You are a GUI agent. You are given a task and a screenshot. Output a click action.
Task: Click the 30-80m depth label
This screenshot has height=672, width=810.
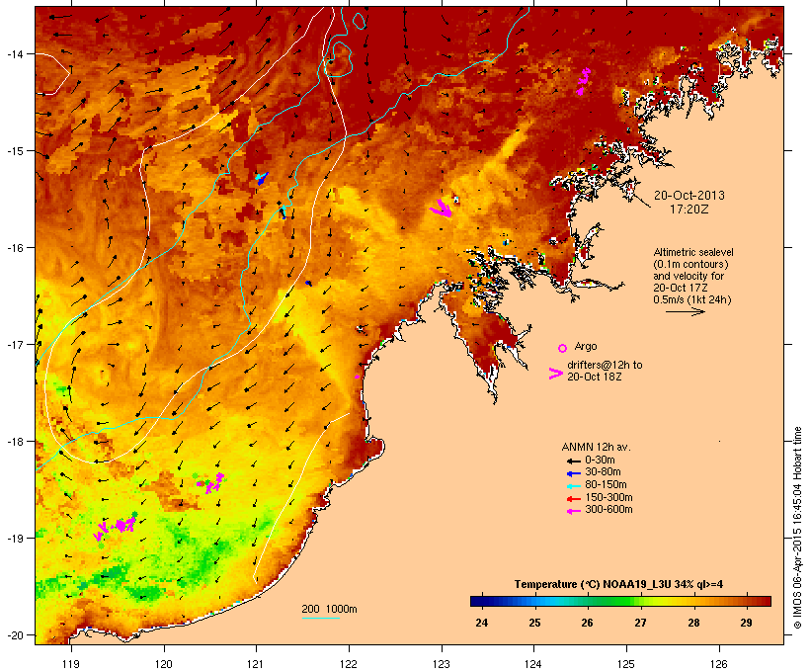pyautogui.click(x=603, y=472)
